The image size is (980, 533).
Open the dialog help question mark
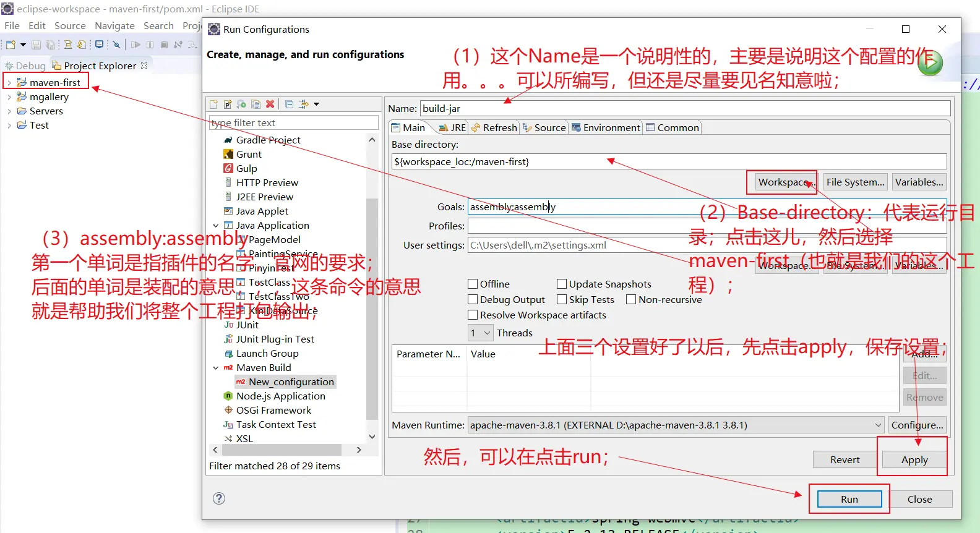tap(219, 498)
